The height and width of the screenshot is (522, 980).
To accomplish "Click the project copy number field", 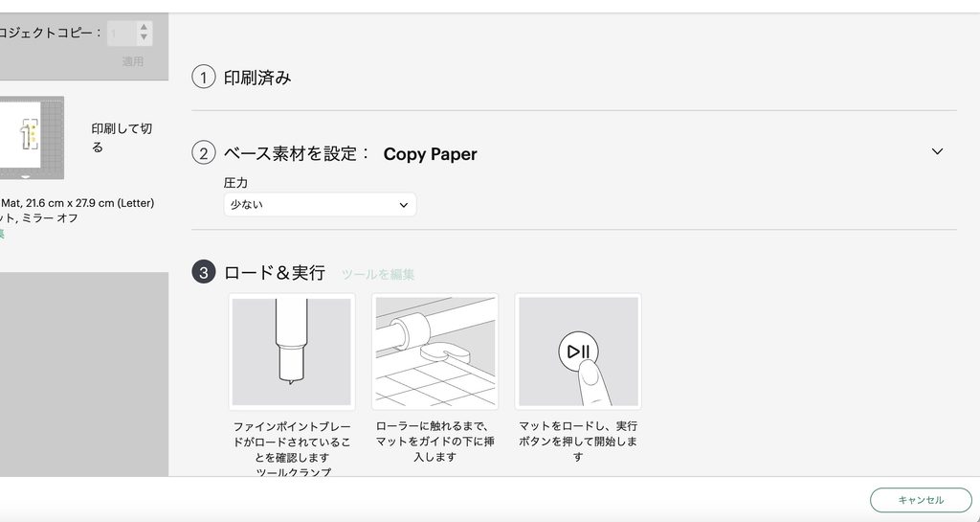I will [122, 34].
